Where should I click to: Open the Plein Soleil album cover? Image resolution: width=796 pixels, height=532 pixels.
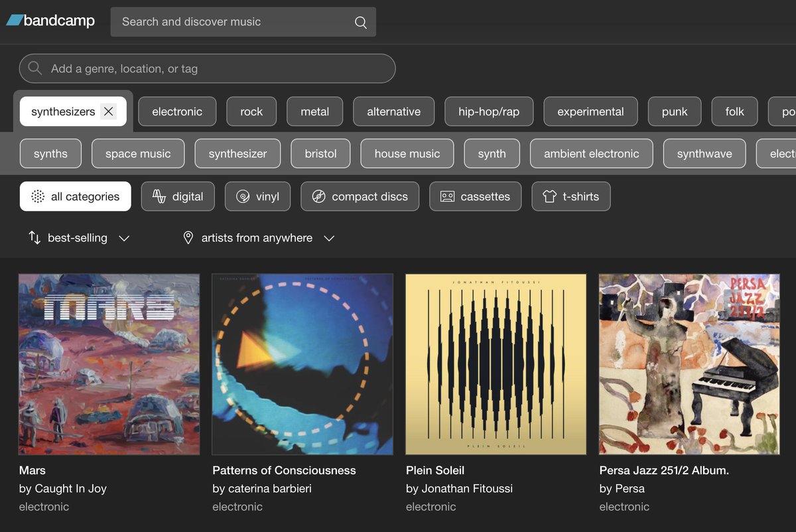[496, 364]
